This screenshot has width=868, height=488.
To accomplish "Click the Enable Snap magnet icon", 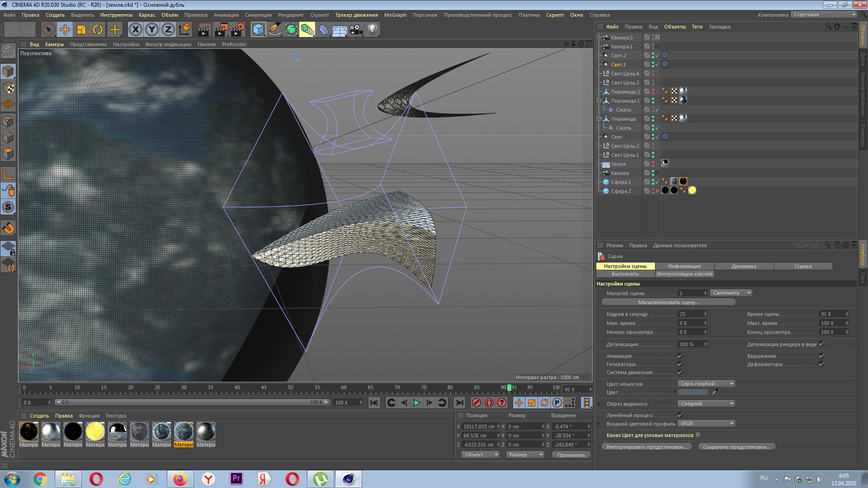I will coord(8,228).
